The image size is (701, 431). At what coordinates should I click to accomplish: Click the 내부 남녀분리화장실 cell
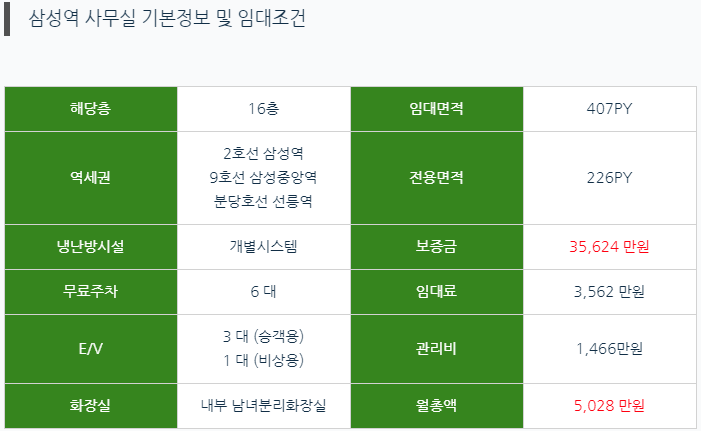264,406
